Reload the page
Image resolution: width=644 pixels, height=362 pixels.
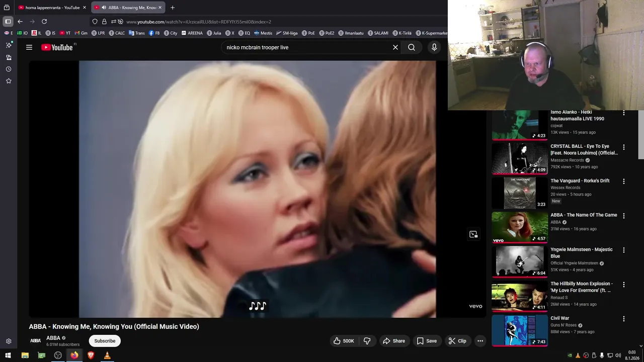point(44,22)
